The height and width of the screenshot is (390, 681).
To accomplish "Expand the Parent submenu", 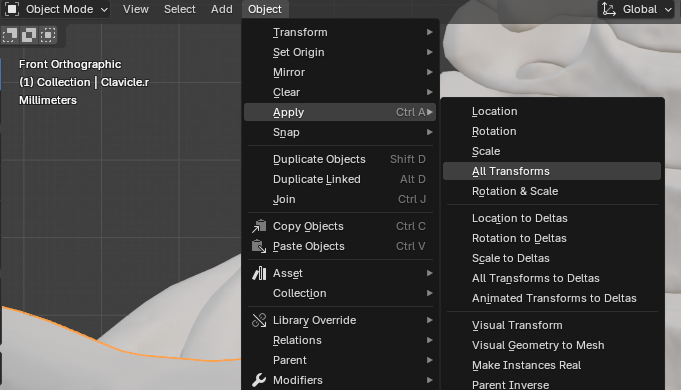I will (x=340, y=360).
